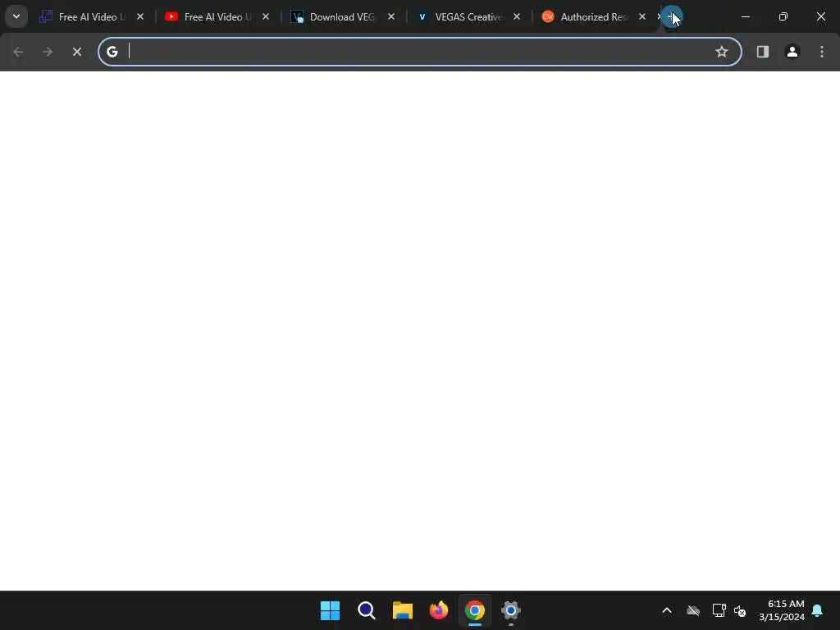
Task: Open the Windows Start menu
Action: (330, 610)
